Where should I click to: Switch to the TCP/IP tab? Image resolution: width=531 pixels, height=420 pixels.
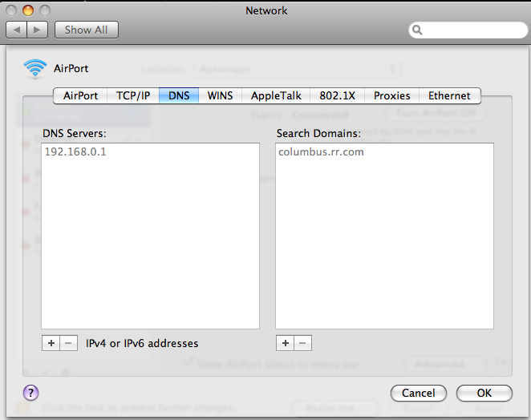point(133,95)
